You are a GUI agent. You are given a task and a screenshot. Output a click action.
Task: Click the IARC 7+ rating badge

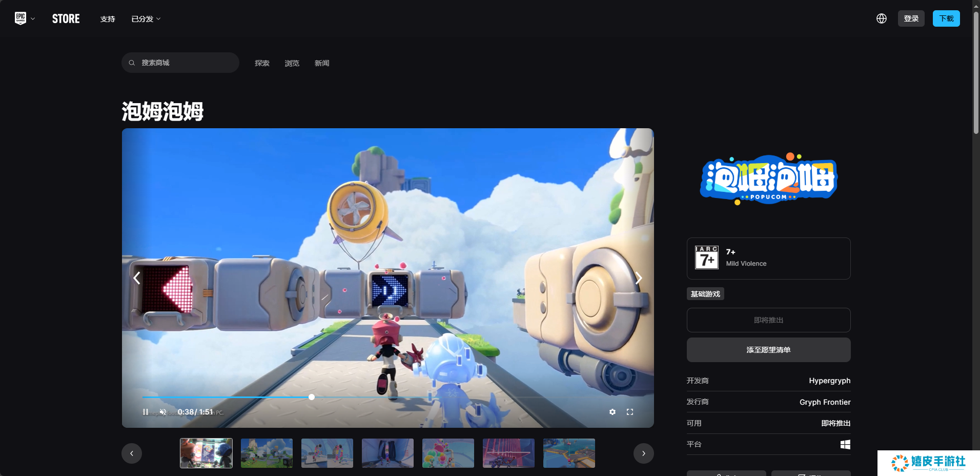707,257
